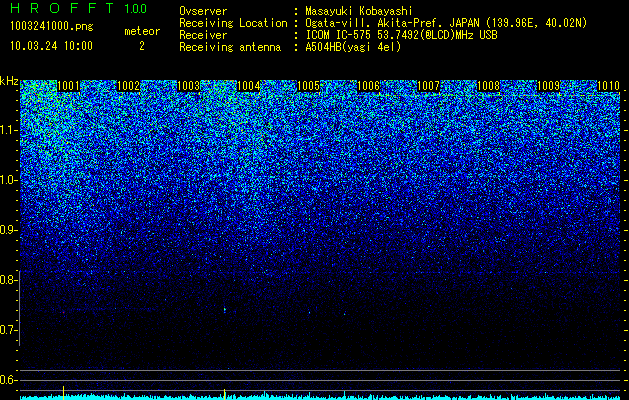The image size is (629, 400).
Task: Click the 0.9 frequency axis label
Action: [x=9, y=230]
